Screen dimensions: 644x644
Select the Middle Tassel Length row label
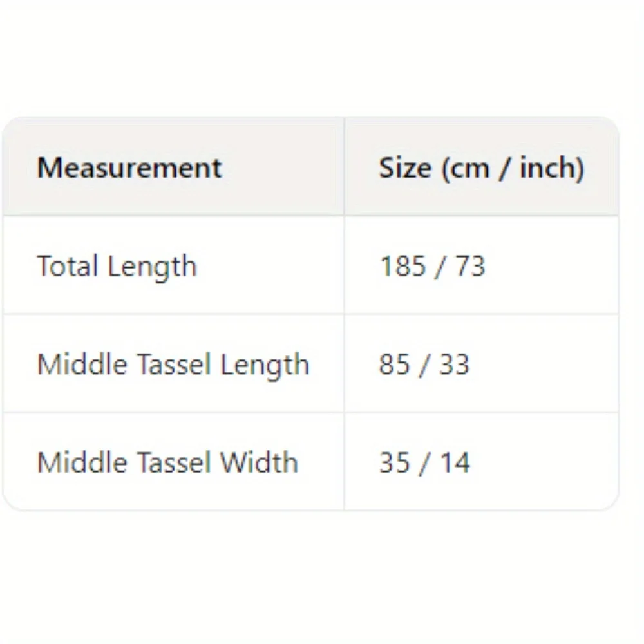point(173,365)
